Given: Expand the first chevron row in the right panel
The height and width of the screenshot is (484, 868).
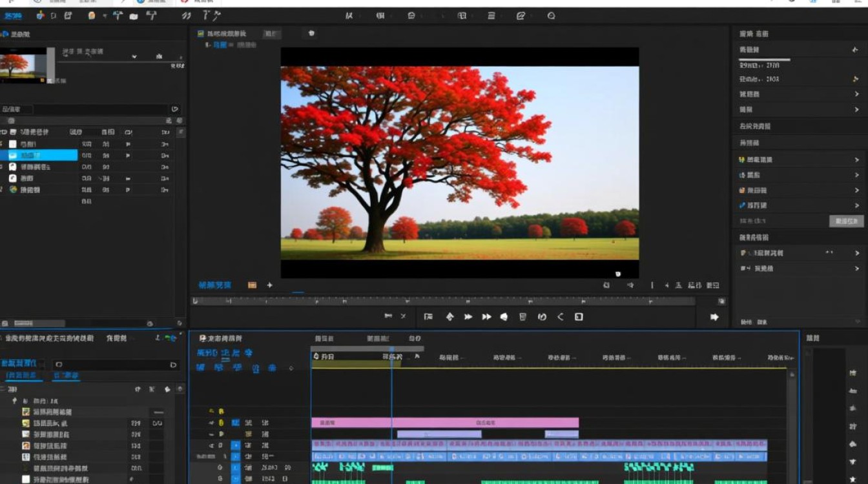Looking at the screenshot, I should 857,94.
